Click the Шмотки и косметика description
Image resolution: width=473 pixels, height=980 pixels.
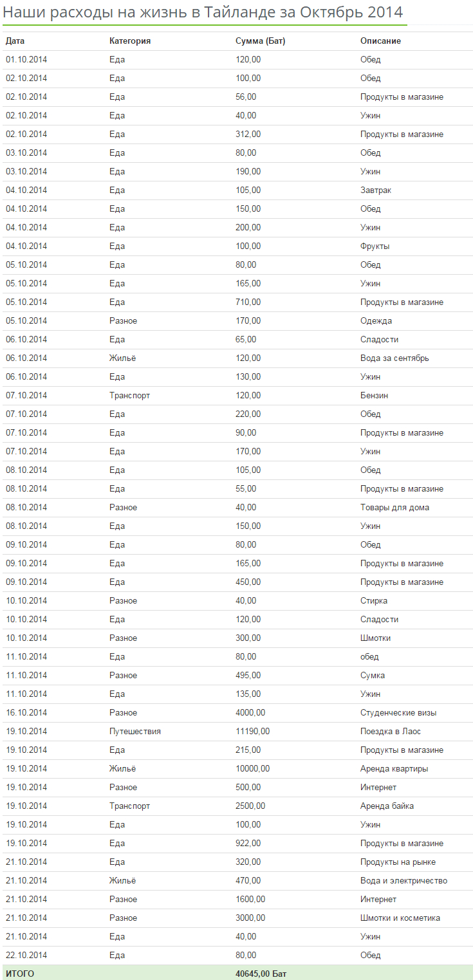[400, 918]
